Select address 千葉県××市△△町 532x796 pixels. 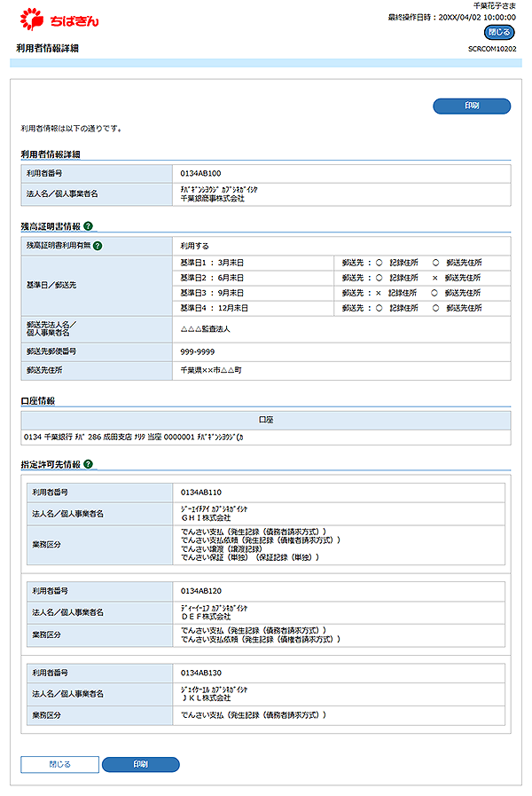(211, 370)
